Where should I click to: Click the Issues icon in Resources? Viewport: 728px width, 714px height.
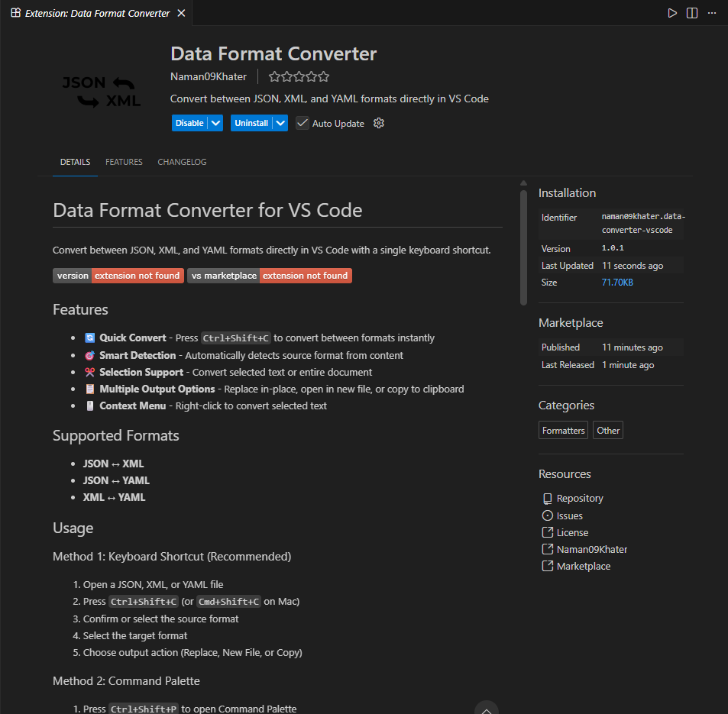pyautogui.click(x=547, y=515)
